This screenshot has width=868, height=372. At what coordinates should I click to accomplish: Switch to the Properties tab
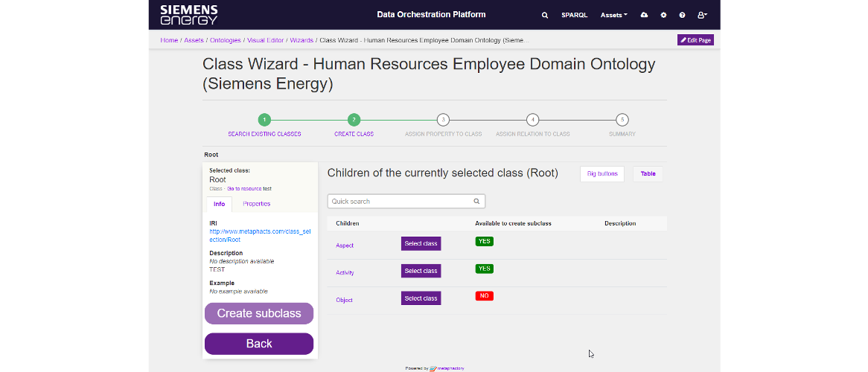point(256,204)
